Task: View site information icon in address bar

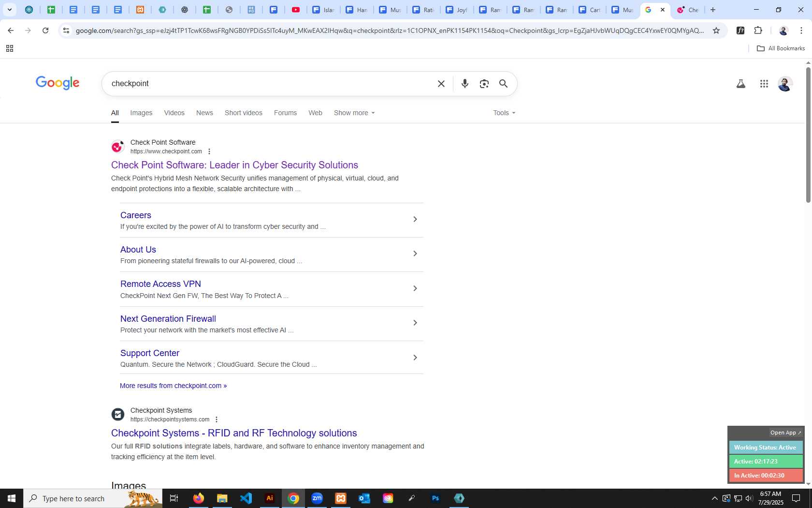Action: coord(66,30)
